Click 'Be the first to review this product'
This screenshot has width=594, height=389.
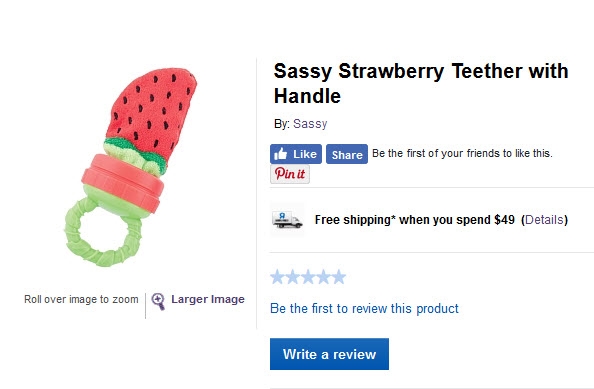pyautogui.click(x=364, y=308)
